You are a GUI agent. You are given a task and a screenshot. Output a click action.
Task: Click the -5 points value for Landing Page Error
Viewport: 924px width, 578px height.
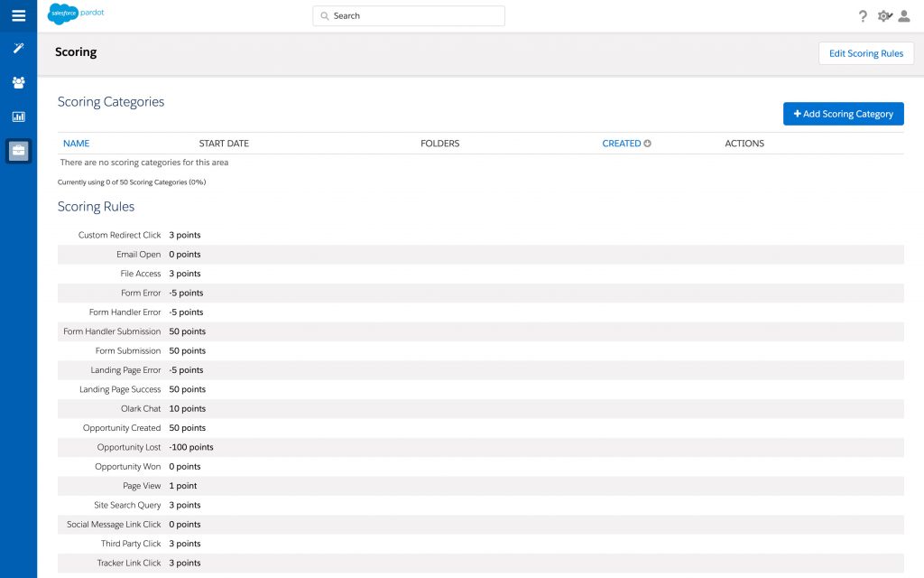(x=186, y=370)
